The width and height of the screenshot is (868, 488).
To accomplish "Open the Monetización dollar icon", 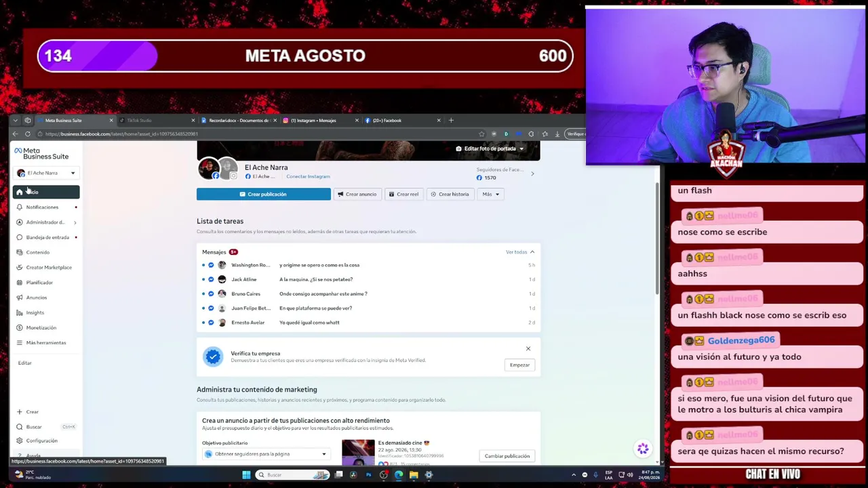I will [20, 327].
